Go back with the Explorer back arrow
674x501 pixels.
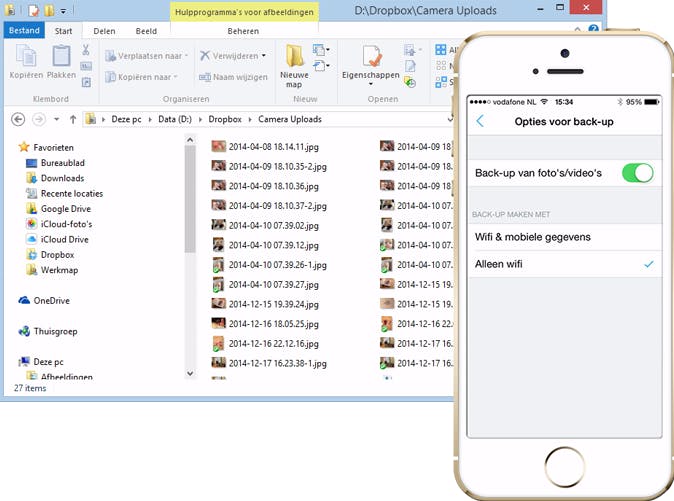(18, 119)
